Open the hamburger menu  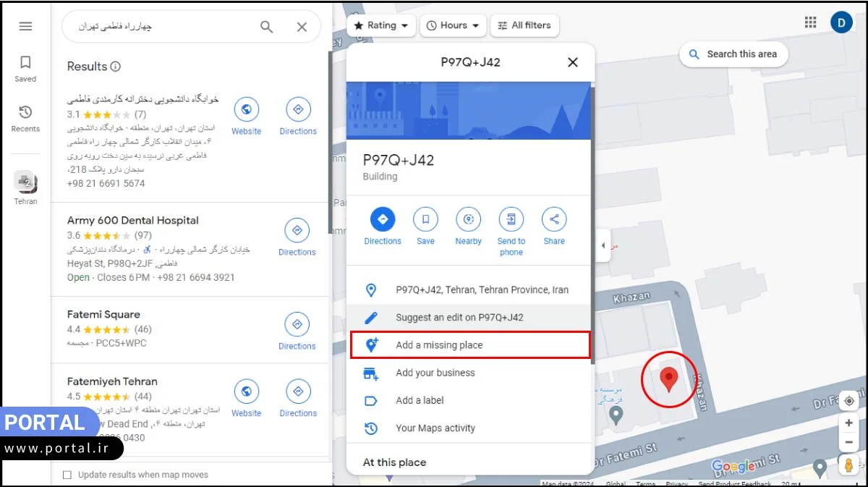25,26
